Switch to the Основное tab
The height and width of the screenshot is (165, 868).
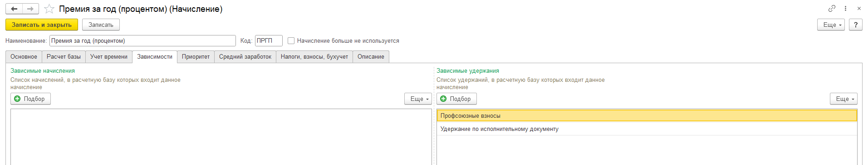pos(24,57)
